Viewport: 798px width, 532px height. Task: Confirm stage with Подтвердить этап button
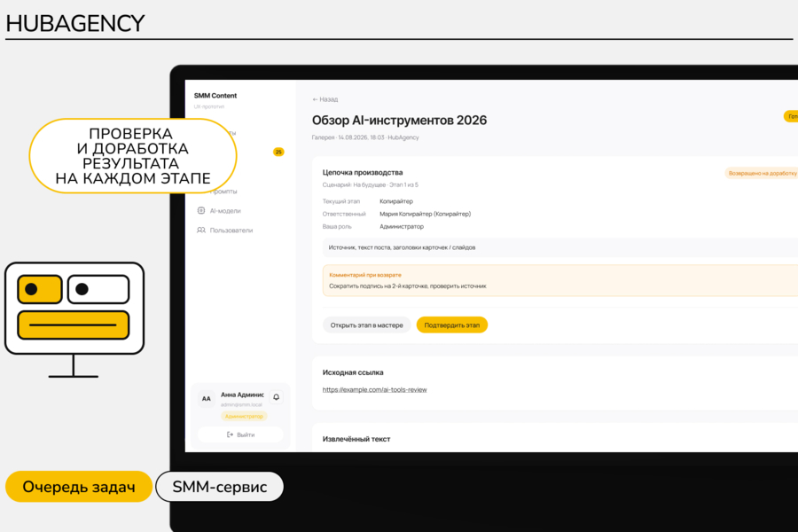coord(452,325)
